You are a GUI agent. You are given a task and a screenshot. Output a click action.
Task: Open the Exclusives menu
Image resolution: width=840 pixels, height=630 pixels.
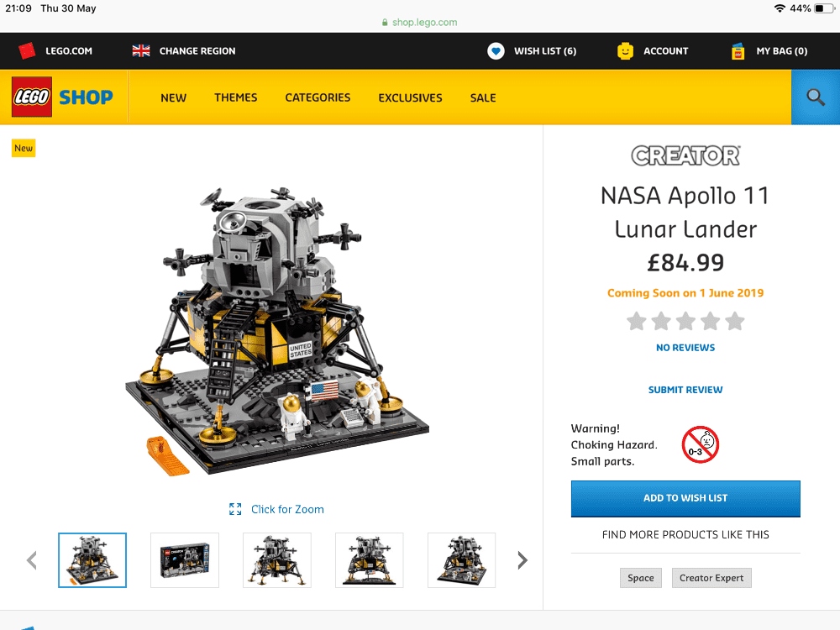click(411, 97)
